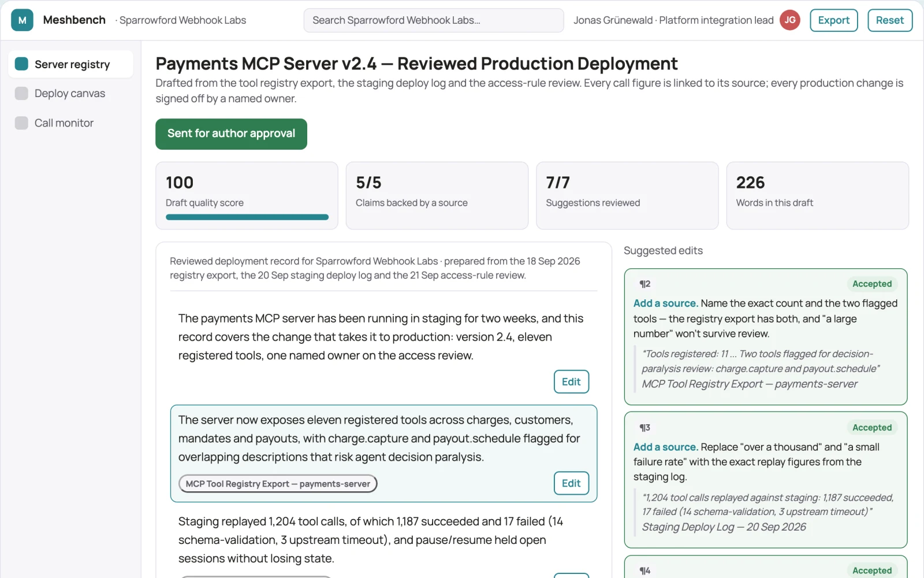Click the Staging Deploy Log citation in ¶3
Screen dimensions: 924x578
(x=724, y=527)
